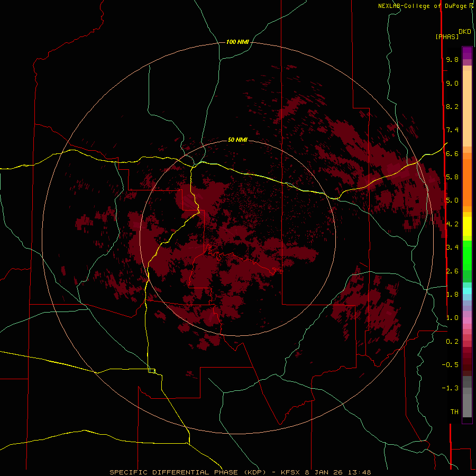The width and height of the screenshot is (476, 476).
Task: Click the 5.0 value on the scale
Action: pos(452,200)
